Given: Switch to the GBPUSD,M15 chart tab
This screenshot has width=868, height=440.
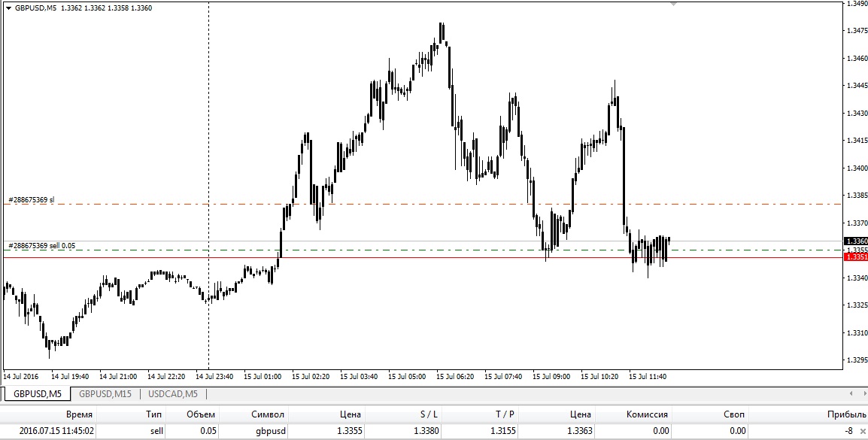Looking at the screenshot, I should 105,394.
